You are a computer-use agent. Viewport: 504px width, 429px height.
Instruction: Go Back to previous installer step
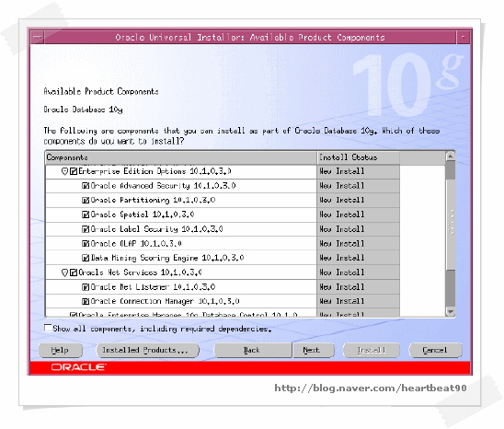point(253,350)
